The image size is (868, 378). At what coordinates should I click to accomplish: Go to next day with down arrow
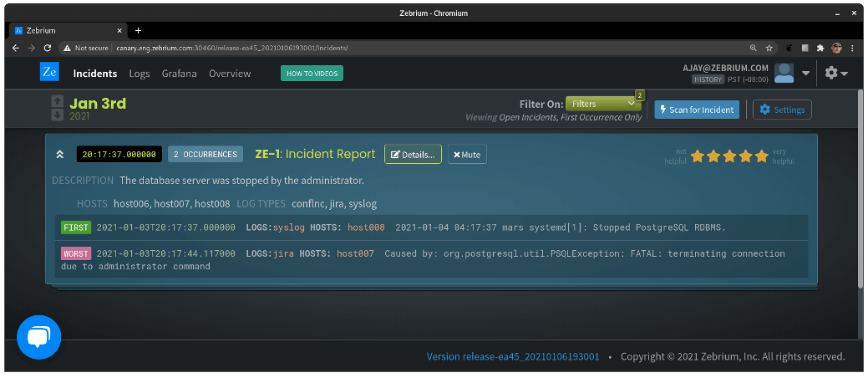(58, 115)
